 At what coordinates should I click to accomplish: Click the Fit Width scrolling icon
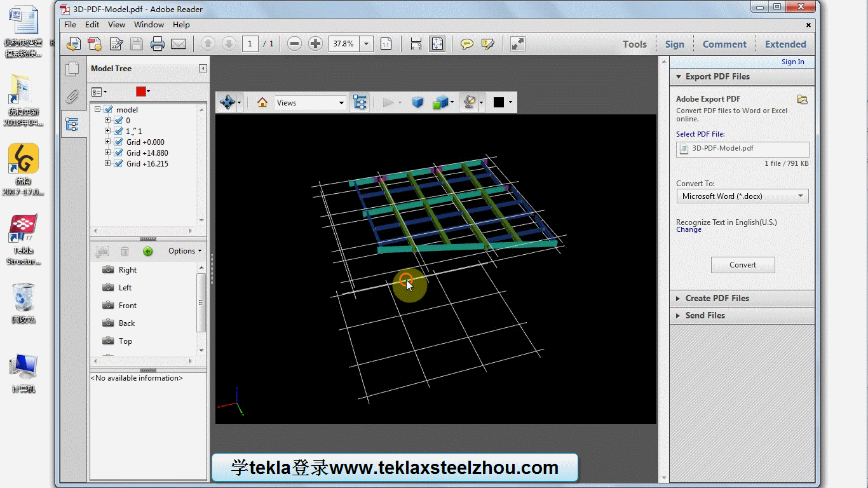coord(416,44)
